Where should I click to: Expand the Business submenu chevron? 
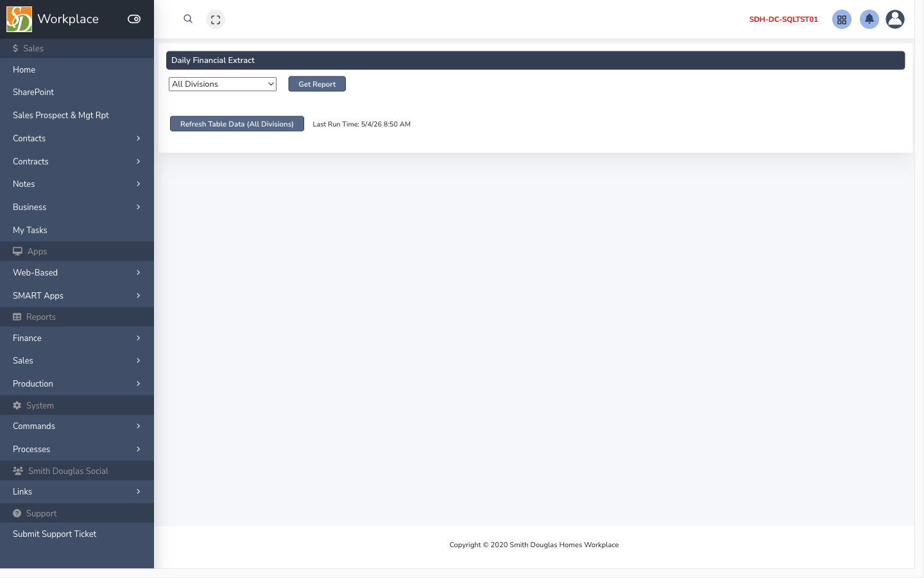pos(138,207)
